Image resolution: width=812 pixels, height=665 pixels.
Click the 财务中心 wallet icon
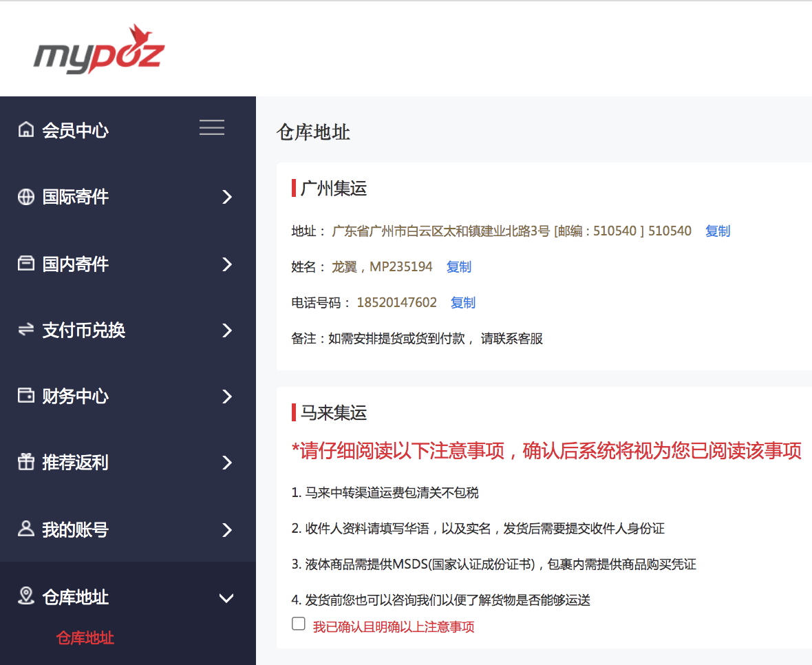[x=25, y=396]
